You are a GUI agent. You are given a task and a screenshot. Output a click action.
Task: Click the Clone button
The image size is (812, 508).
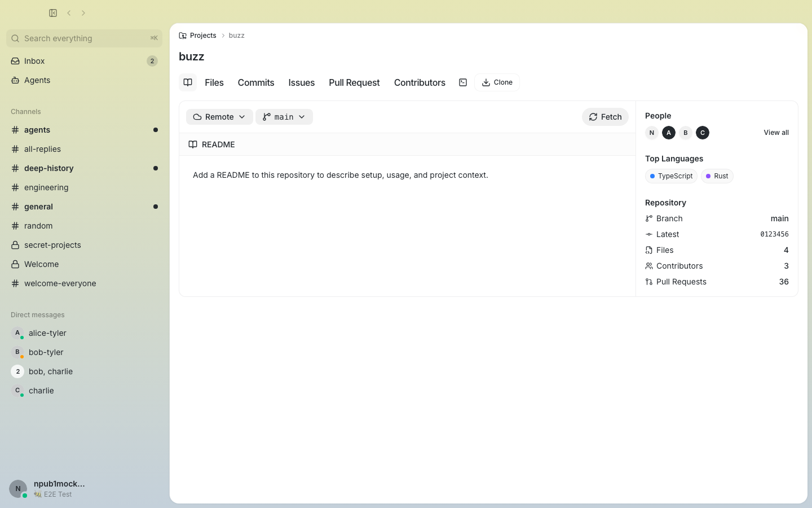(x=497, y=82)
